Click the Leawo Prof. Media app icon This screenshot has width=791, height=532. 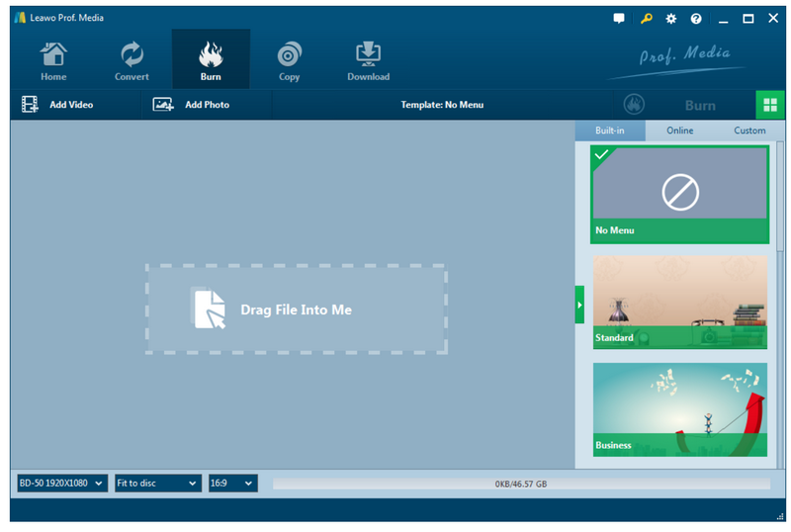tap(20, 18)
